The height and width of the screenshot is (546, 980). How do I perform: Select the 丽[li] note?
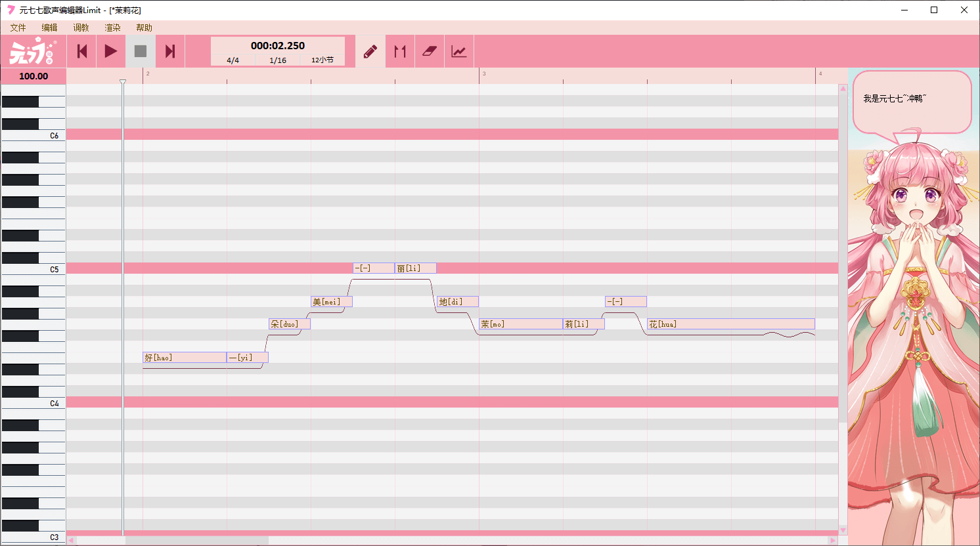click(416, 268)
